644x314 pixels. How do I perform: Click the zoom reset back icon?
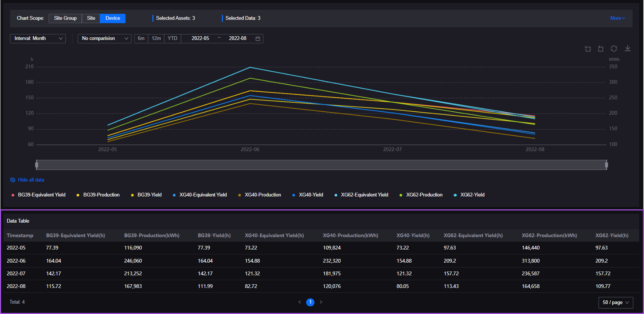click(600, 49)
